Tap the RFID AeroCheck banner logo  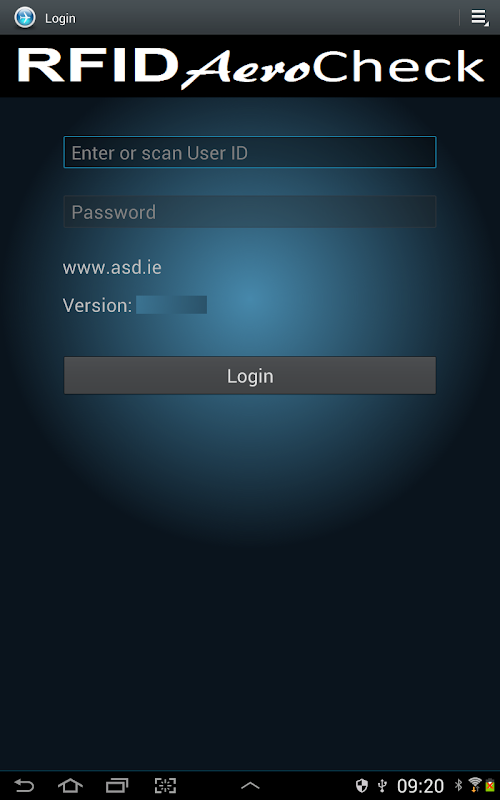(250, 66)
